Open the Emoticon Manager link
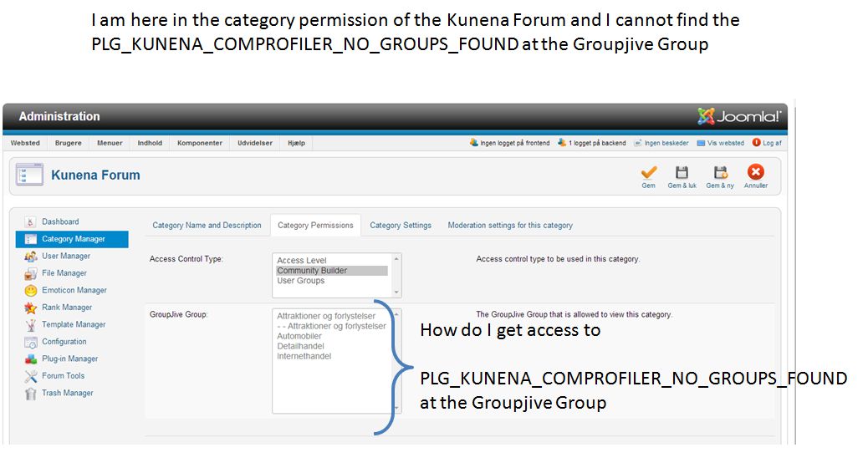 click(74, 291)
